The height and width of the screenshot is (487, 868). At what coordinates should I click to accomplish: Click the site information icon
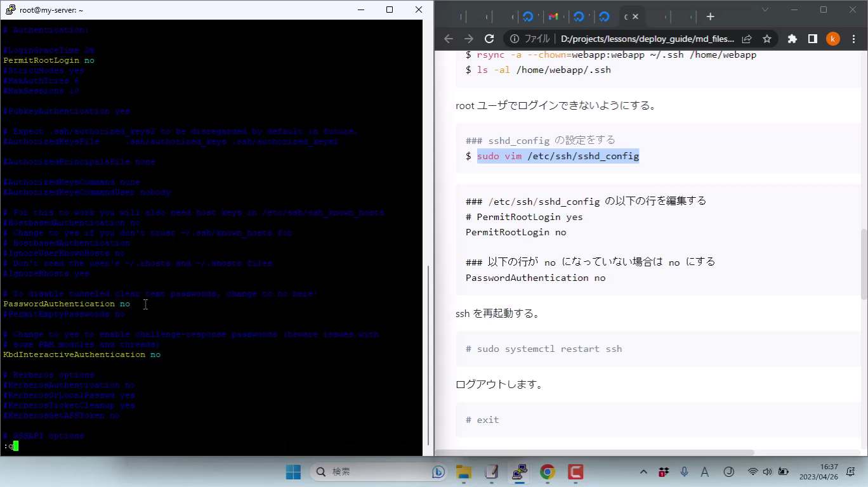pos(515,39)
